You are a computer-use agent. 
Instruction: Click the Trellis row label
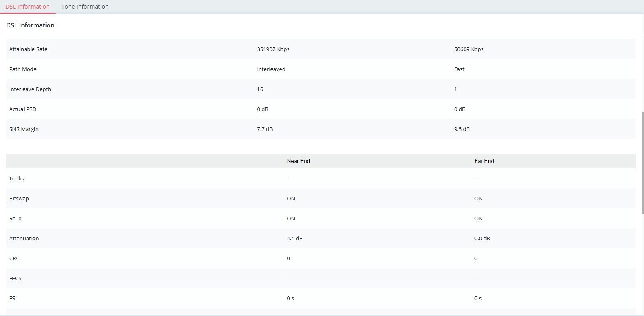tap(17, 178)
